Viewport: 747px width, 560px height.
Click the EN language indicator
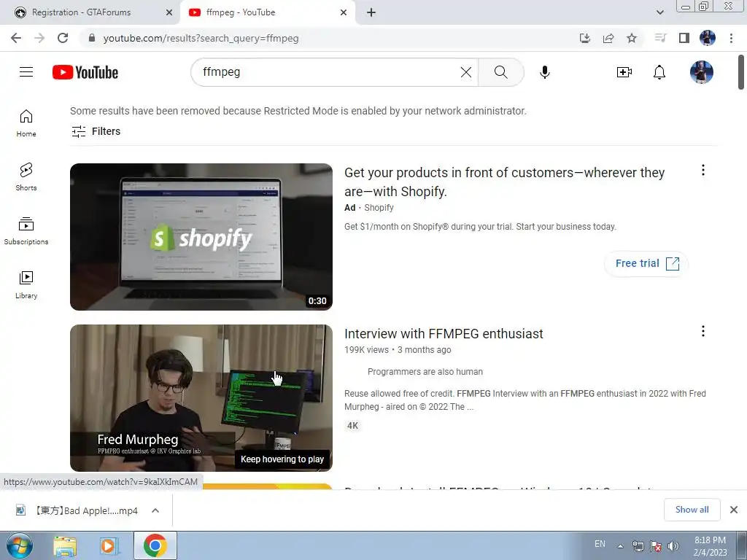[x=600, y=544]
